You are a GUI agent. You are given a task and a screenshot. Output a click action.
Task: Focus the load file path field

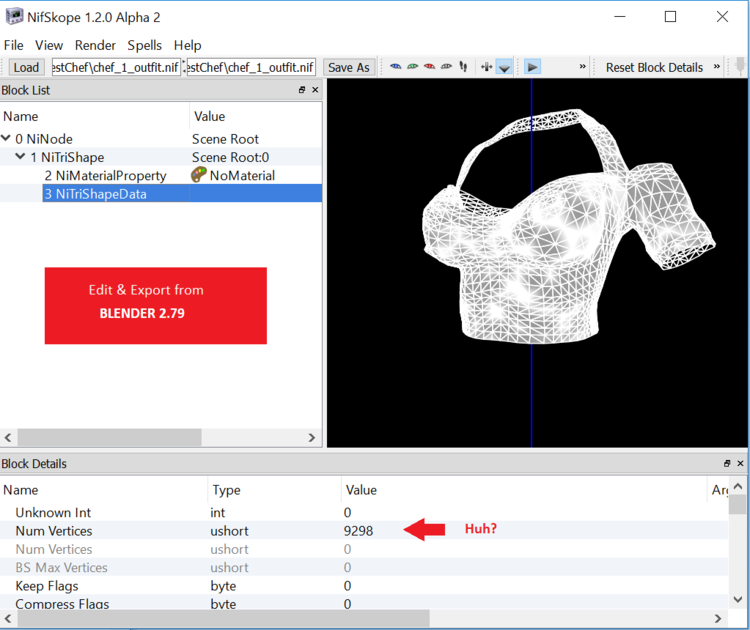coord(115,67)
